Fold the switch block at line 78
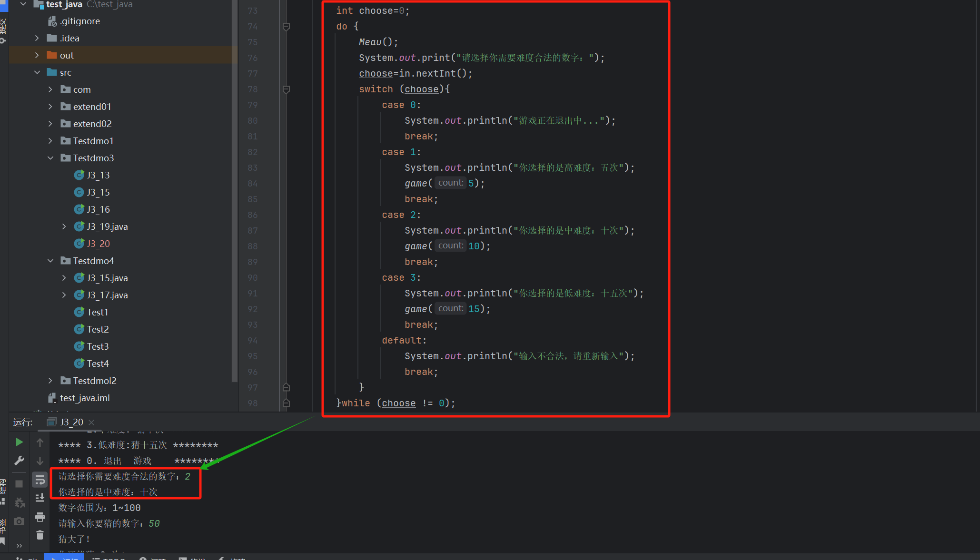 tap(286, 89)
